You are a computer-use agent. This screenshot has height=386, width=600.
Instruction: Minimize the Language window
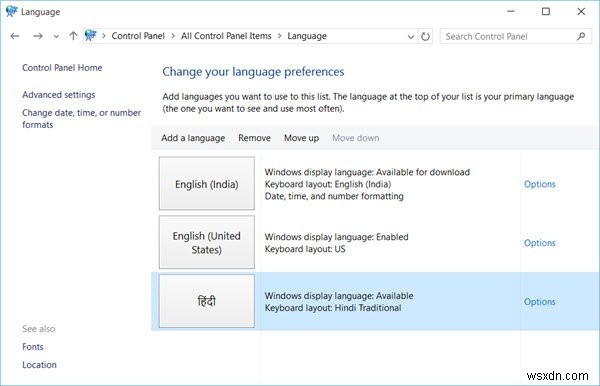pos(510,11)
